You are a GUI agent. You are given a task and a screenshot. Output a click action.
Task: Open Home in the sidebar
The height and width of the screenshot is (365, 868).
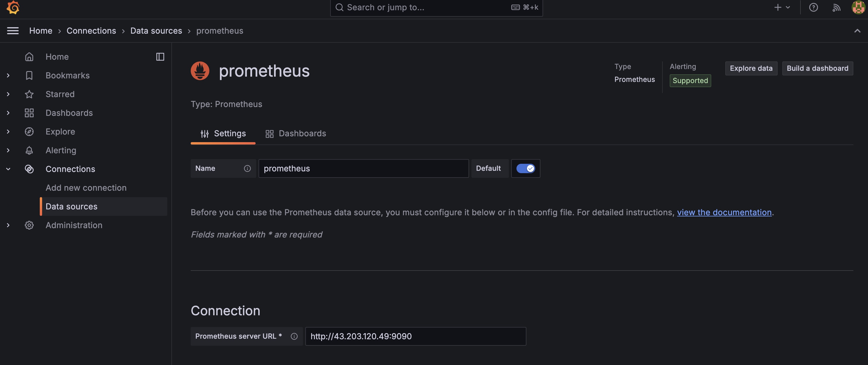click(57, 57)
